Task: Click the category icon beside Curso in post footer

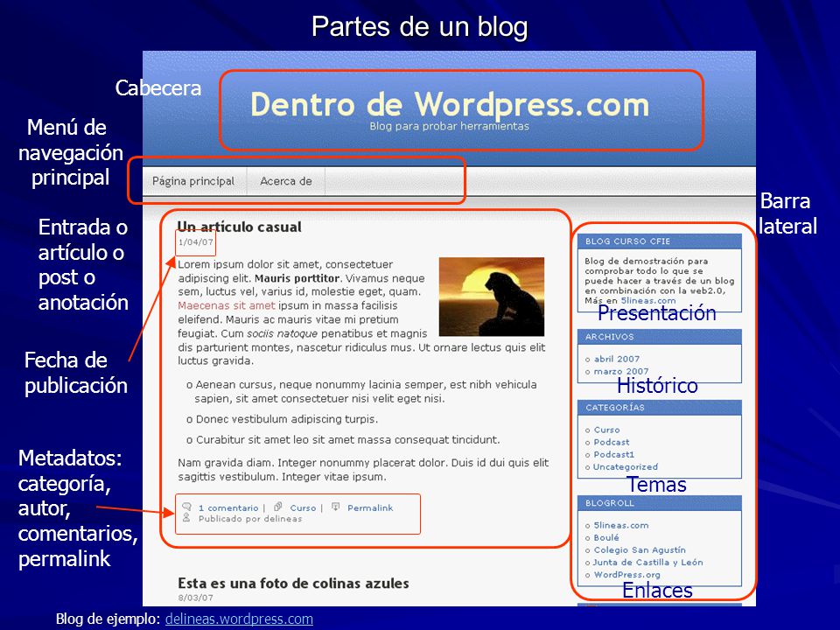Action: [x=278, y=507]
